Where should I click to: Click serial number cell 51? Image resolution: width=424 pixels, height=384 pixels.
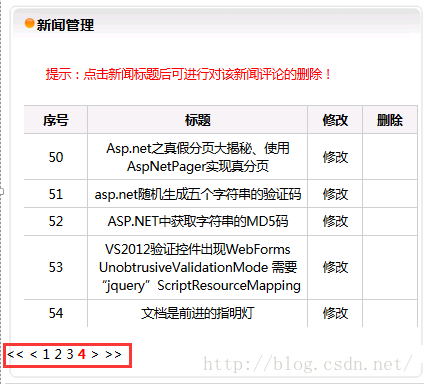[x=56, y=194]
